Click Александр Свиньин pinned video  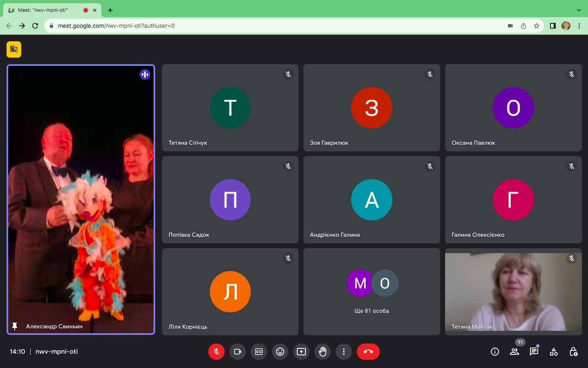point(81,200)
